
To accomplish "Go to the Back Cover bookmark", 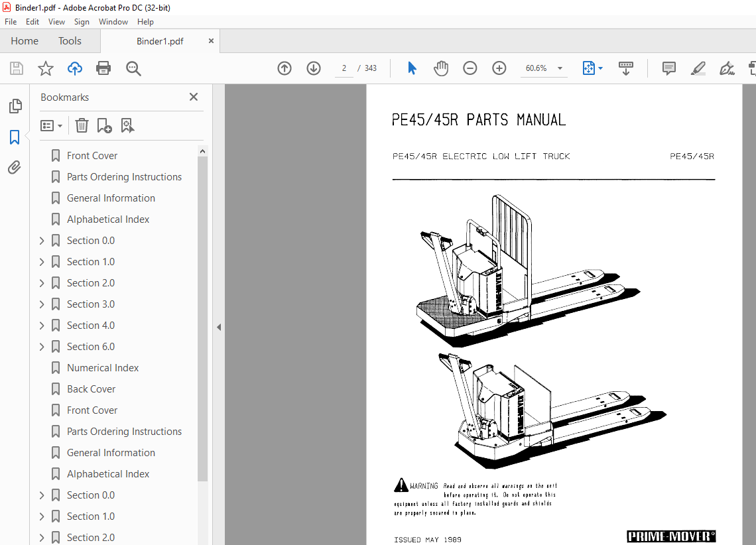I will tap(91, 389).
